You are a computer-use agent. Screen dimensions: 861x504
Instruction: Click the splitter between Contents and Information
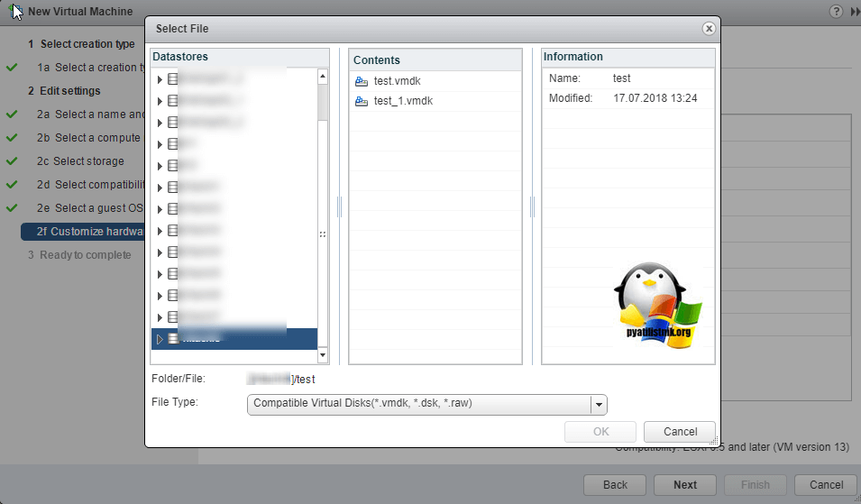(532, 207)
